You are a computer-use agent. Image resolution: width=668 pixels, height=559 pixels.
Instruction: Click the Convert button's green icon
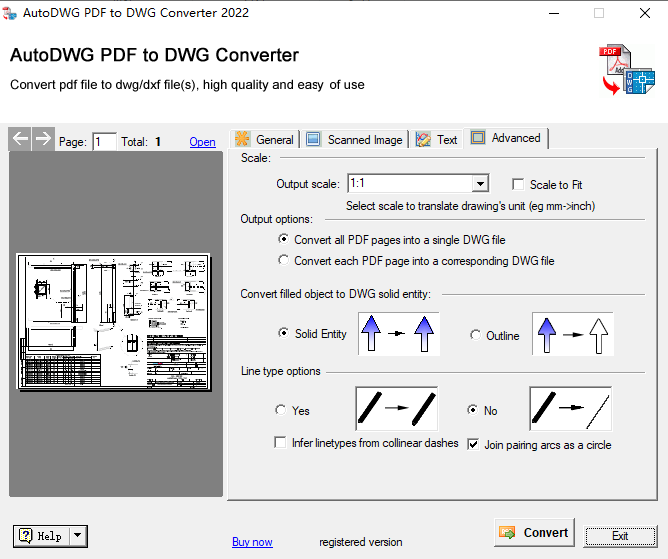click(507, 533)
